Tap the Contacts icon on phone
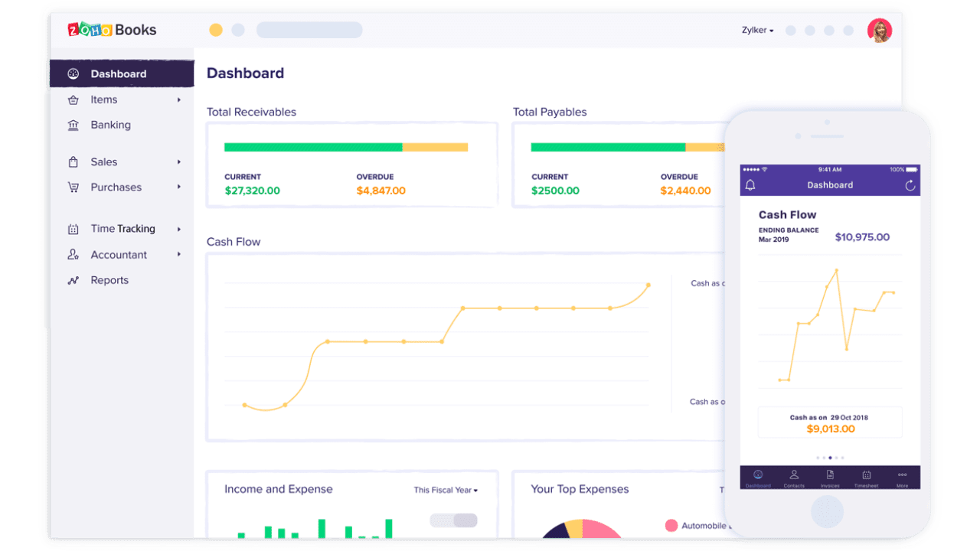The image size is (980, 551). (794, 475)
